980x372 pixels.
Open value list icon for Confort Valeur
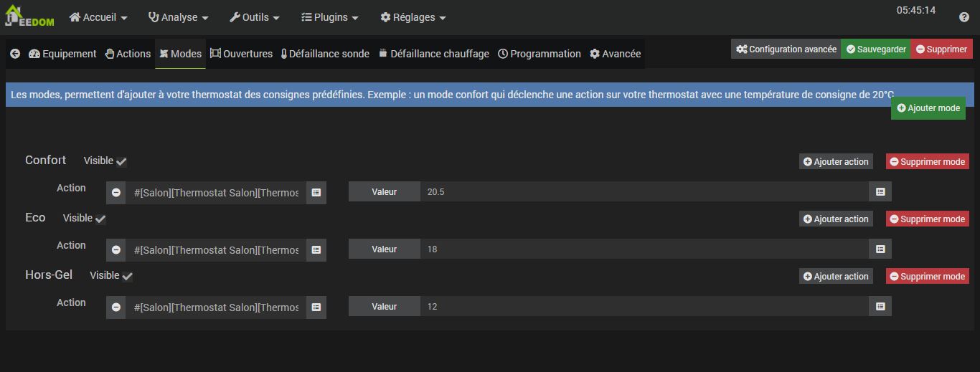tap(880, 192)
